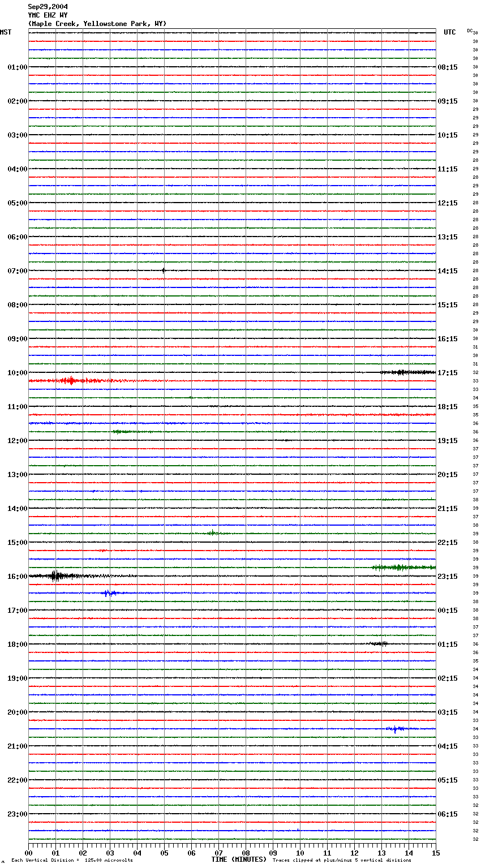Click the black burst on the 18:00 trace
Image resolution: width=481 pixels, height=868 pixels.
coord(378,643)
